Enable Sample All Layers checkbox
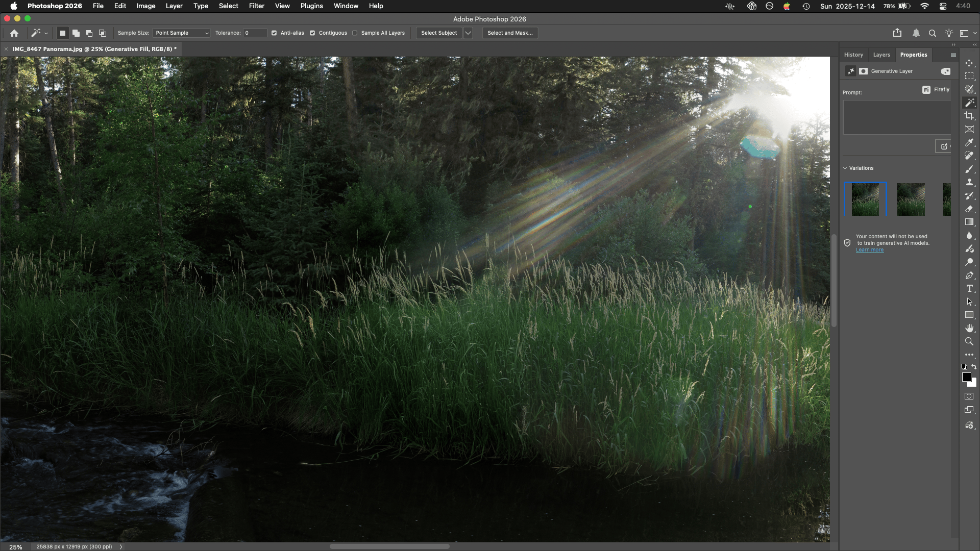This screenshot has height=551, width=980. (x=355, y=33)
